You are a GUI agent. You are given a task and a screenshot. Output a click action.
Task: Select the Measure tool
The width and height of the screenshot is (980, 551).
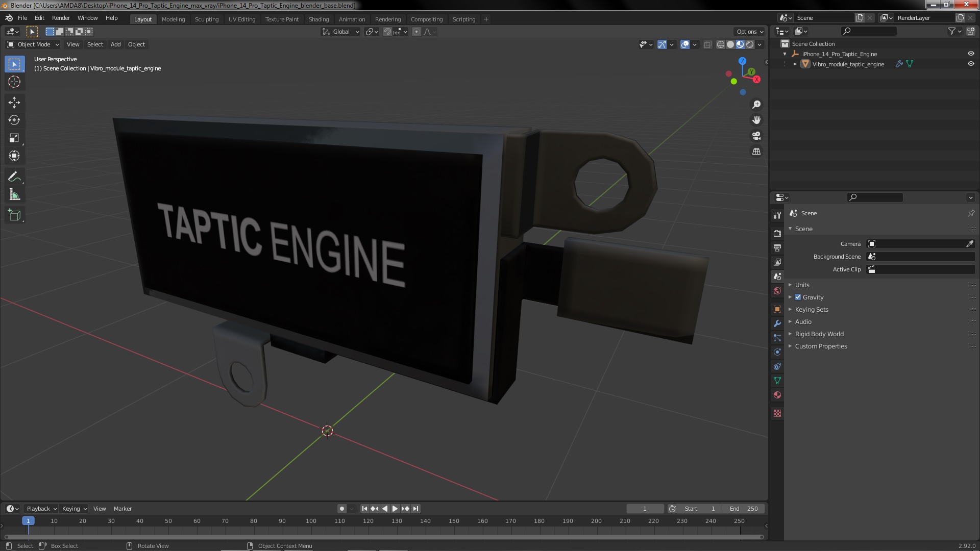point(14,195)
